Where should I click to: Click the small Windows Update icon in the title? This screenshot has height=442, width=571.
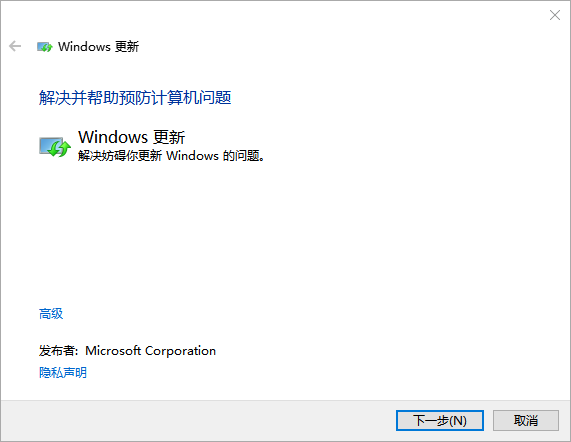pyautogui.click(x=45, y=47)
